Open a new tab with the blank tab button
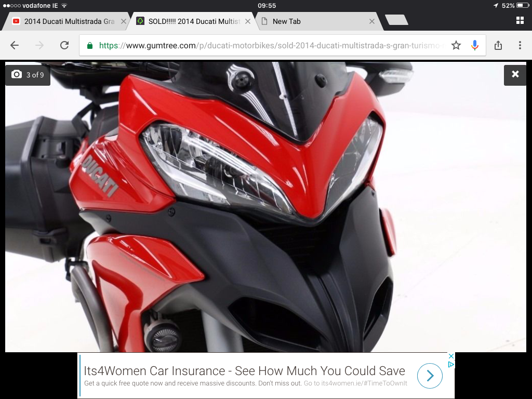Image resolution: width=532 pixels, height=399 pixels. click(396, 20)
